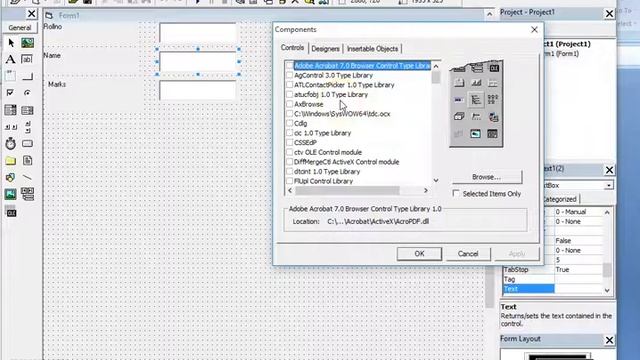Switch to the Insertable Objects tab
This screenshot has width=640, height=360.
(x=372, y=49)
